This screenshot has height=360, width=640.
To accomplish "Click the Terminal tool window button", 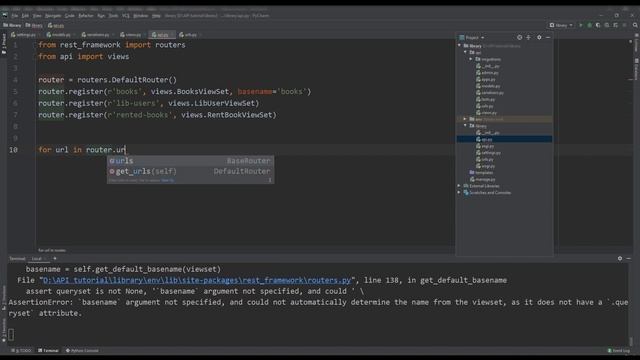I will click(48, 351).
